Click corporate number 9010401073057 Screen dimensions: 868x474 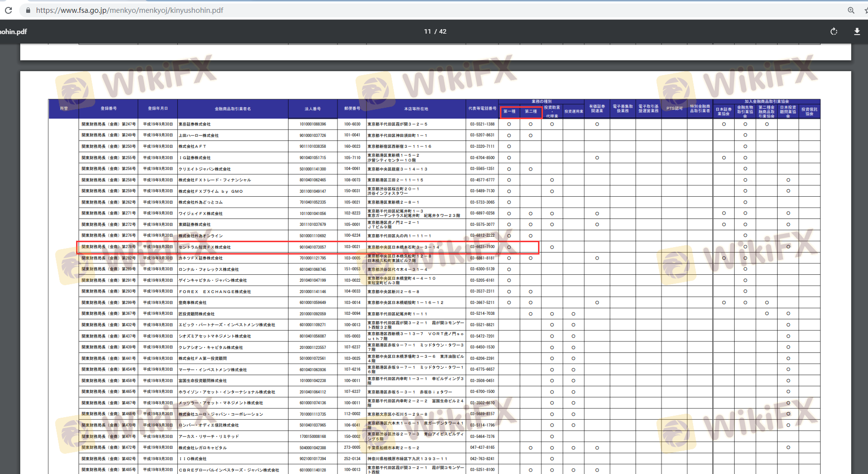click(313, 247)
